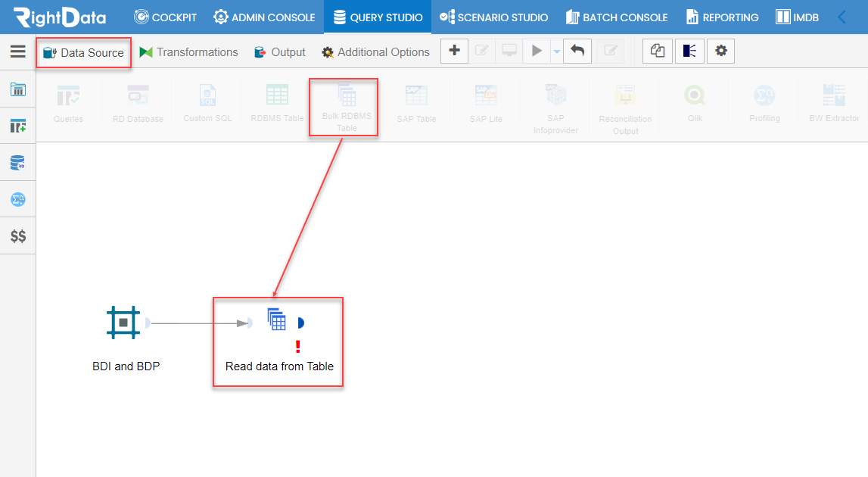The height and width of the screenshot is (477, 868).
Task: Open the gear settings toolbar button
Action: (x=720, y=51)
